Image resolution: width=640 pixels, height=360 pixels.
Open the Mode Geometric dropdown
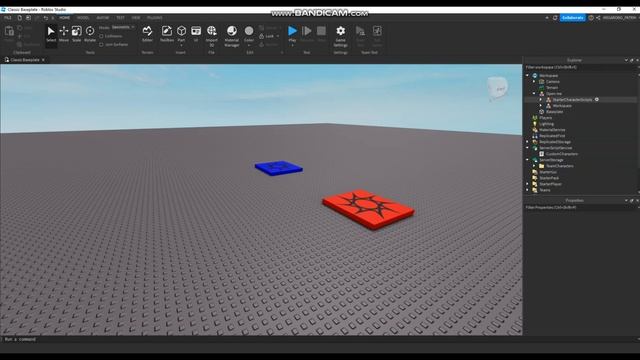tap(123, 27)
